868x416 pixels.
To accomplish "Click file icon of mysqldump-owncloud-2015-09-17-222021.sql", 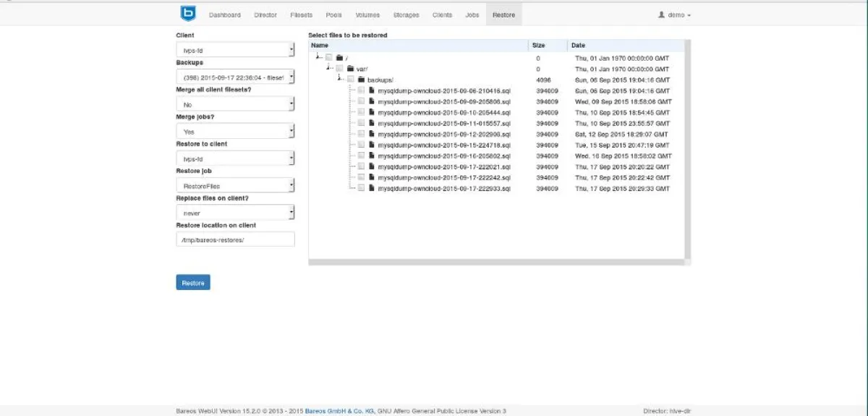I will click(372, 166).
